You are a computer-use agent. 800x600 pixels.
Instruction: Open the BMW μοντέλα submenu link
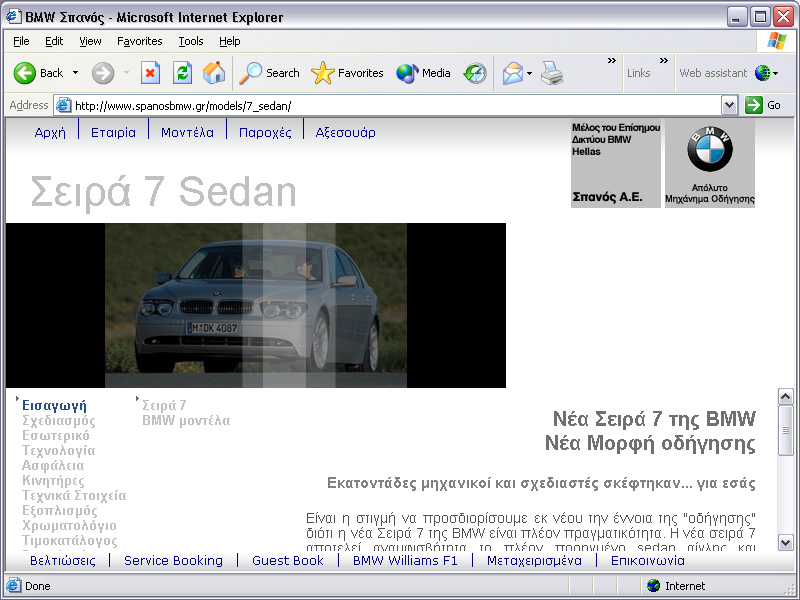click(186, 420)
